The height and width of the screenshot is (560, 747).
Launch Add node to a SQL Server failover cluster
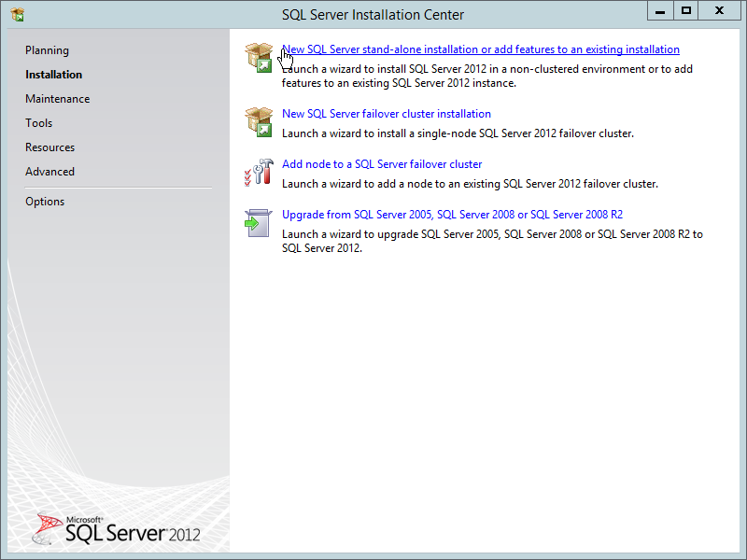click(x=382, y=164)
